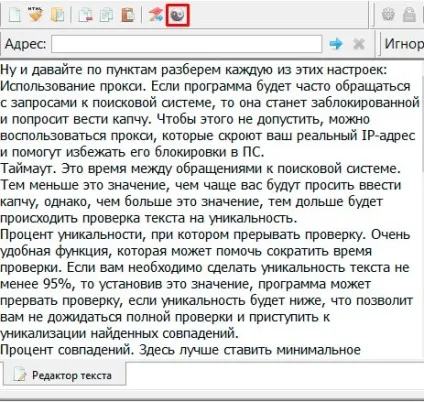This screenshot has width=424, height=402.
Task: Click the blue arrow to load address
Action: click(x=336, y=44)
